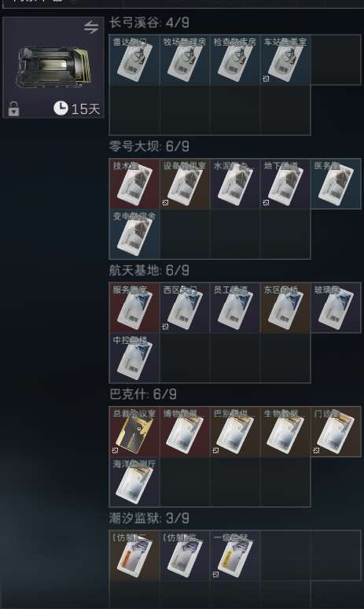Screen dimensions: 364x609
Task: Click the swap arrows icon on key case
Action: click(x=91, y=28)
